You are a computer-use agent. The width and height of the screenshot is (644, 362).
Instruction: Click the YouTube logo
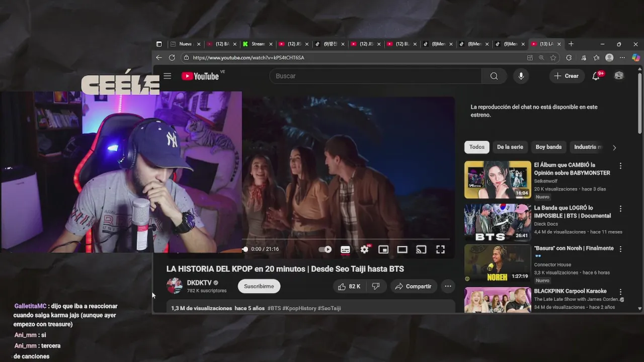(x=200, y=76)
